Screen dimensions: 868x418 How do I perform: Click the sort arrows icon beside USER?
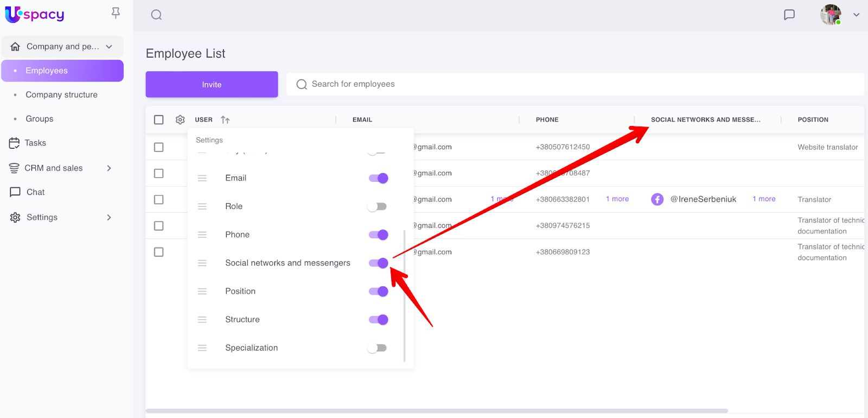(225, 119)
